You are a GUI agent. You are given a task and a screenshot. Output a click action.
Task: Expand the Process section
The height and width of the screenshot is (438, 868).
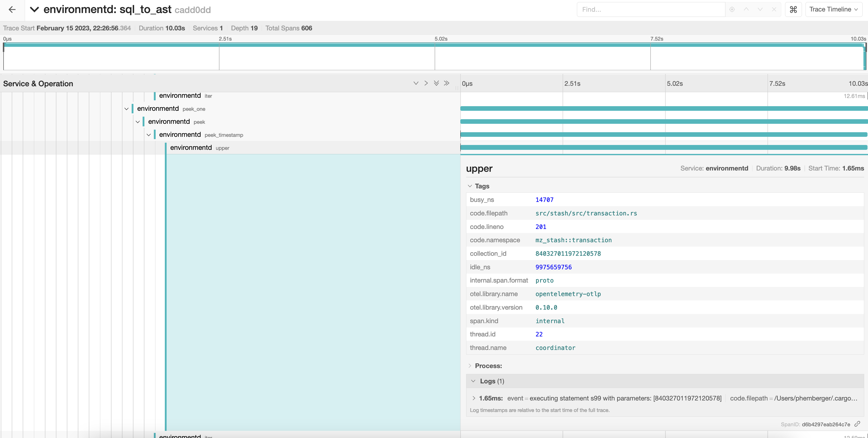coord(470,366)
